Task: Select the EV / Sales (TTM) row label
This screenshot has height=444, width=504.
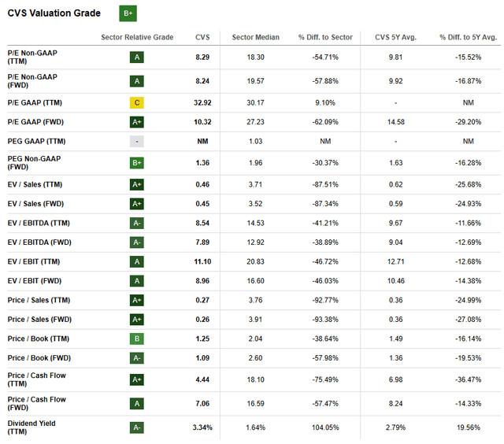Action: click(35, 185)
